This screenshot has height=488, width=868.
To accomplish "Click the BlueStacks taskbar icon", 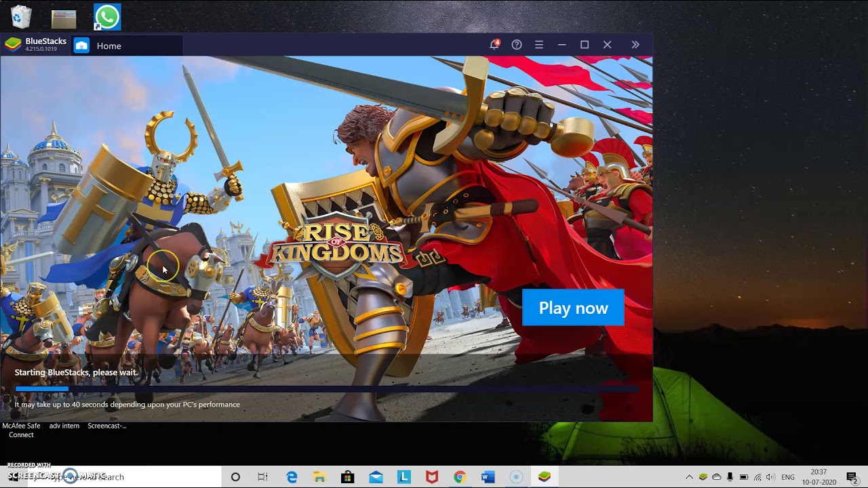I will 545,477.
